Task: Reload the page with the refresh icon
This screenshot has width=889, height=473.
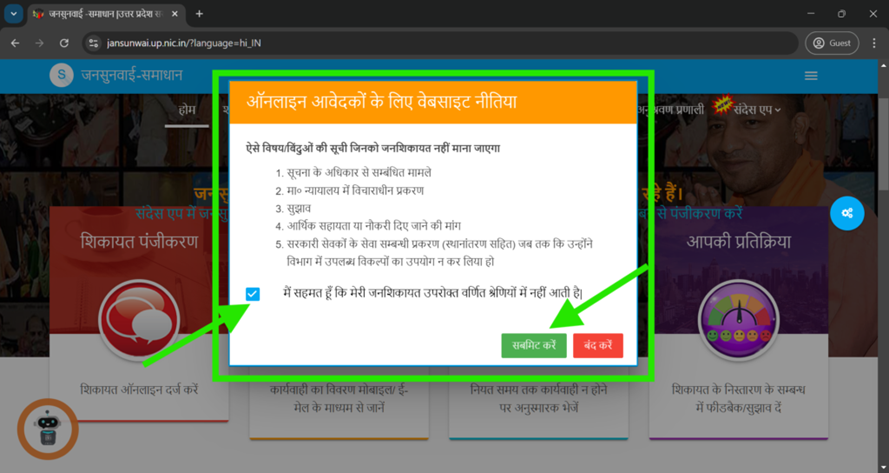Action: coord(64,44)
